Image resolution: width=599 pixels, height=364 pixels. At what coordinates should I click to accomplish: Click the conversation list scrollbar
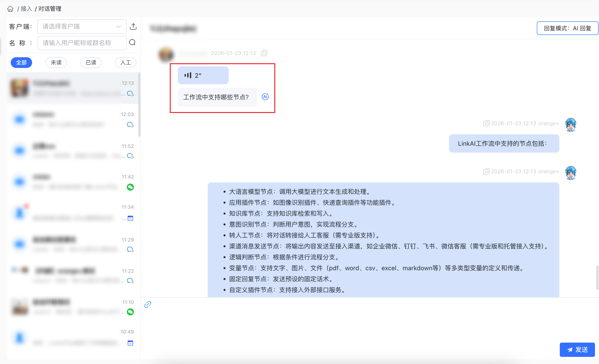139,104
